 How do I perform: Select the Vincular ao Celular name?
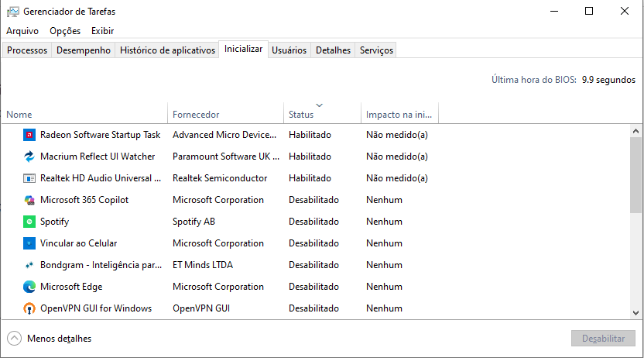78,243
